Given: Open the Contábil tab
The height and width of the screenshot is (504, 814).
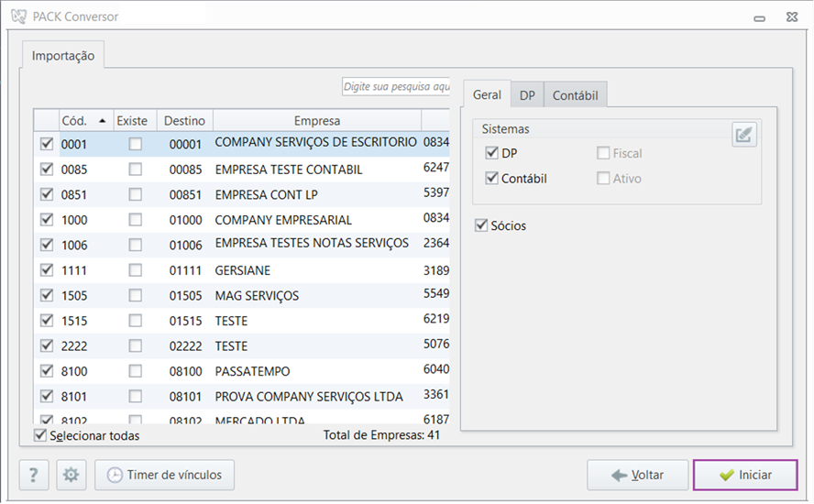Looking at the screenshot, I should pos(575,94).
